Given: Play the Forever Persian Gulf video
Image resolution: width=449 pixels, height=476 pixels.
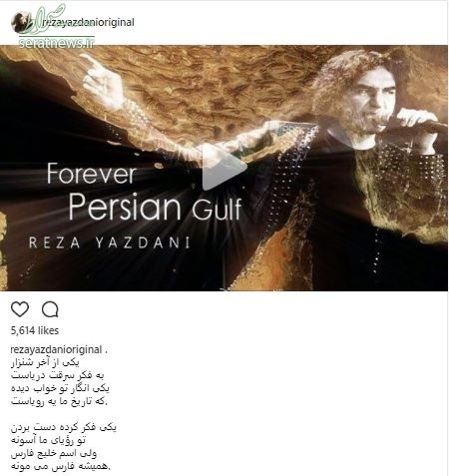Looking at the screenshot, I should 224,168.
